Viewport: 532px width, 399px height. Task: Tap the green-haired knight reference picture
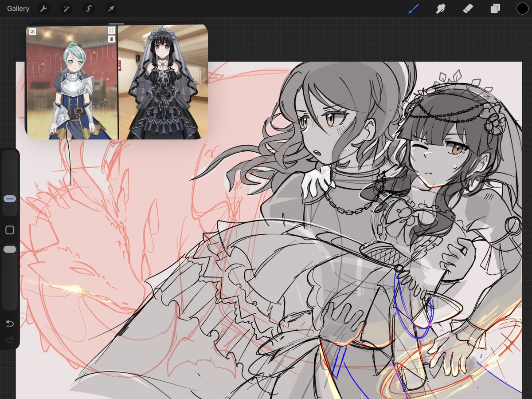[x=72, y=82]
